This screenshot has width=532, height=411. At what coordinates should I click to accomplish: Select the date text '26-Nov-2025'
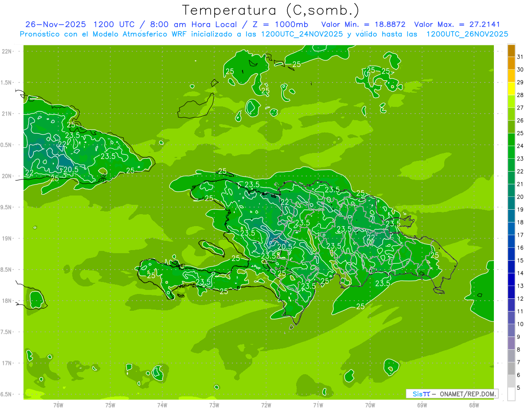click(x=55, y=24)
